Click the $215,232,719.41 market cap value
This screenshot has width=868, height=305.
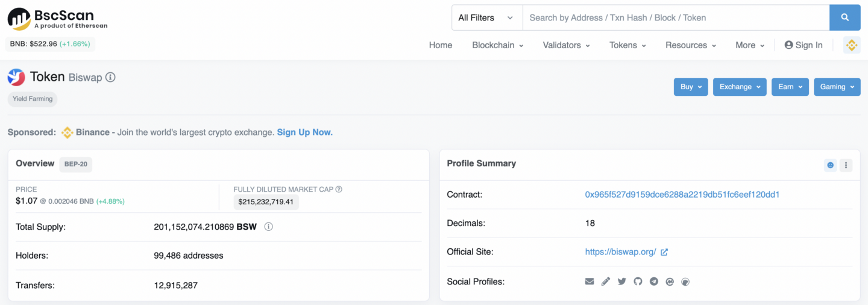pyautogui.click(x=266, y=202)
